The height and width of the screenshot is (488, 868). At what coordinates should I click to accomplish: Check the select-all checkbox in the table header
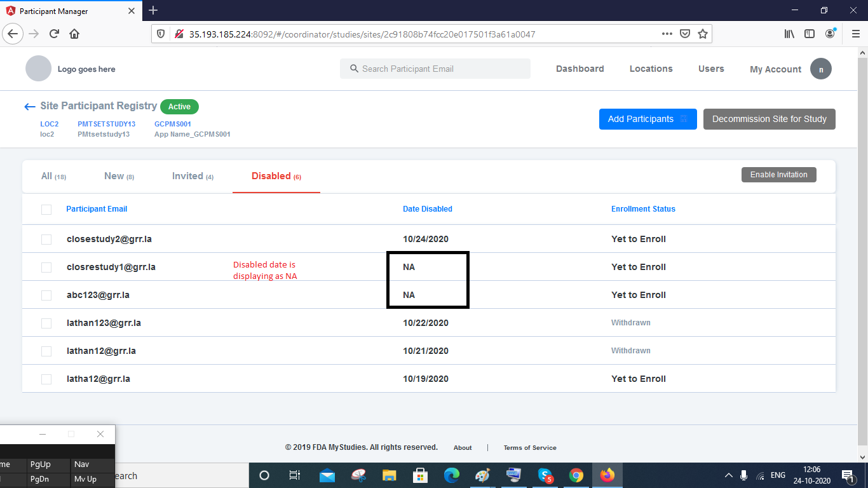(x=46, y=209)
